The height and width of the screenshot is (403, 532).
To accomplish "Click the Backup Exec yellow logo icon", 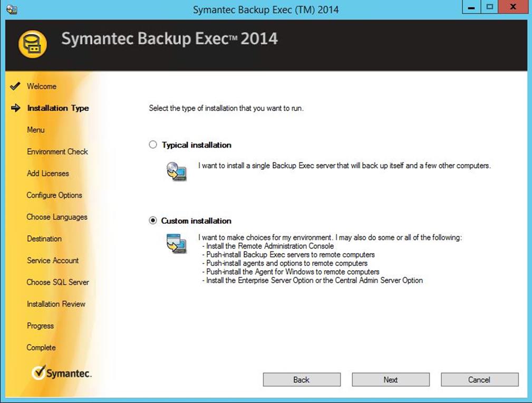I will coord(33,44).
